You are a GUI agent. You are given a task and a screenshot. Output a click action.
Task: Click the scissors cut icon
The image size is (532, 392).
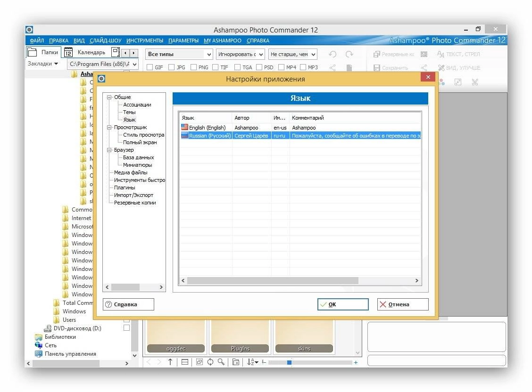(474, 82)
